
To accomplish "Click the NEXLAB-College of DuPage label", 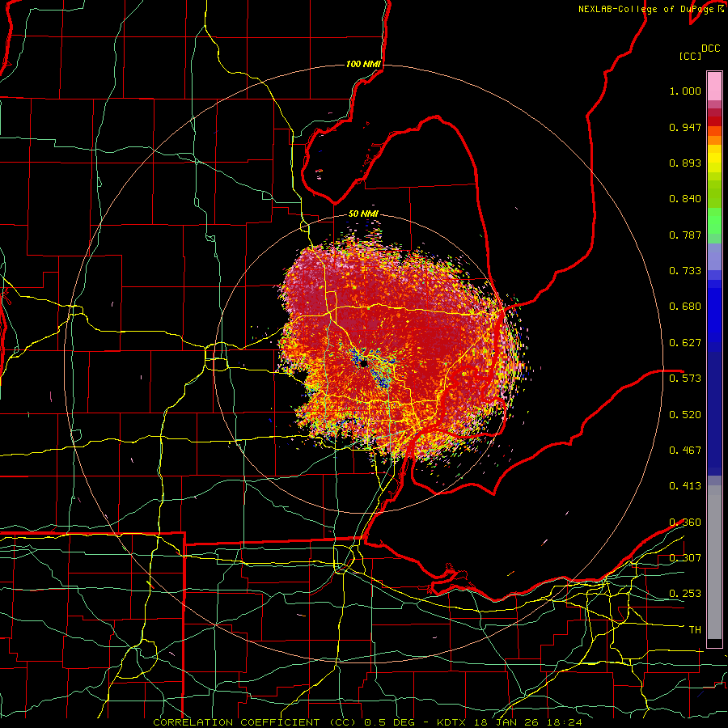I will pos(648,9).
